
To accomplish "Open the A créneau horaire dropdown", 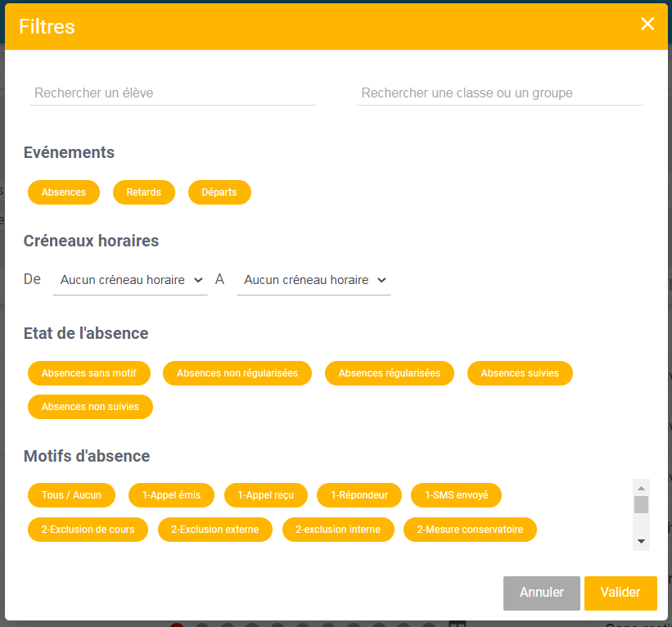I will 313,280.
